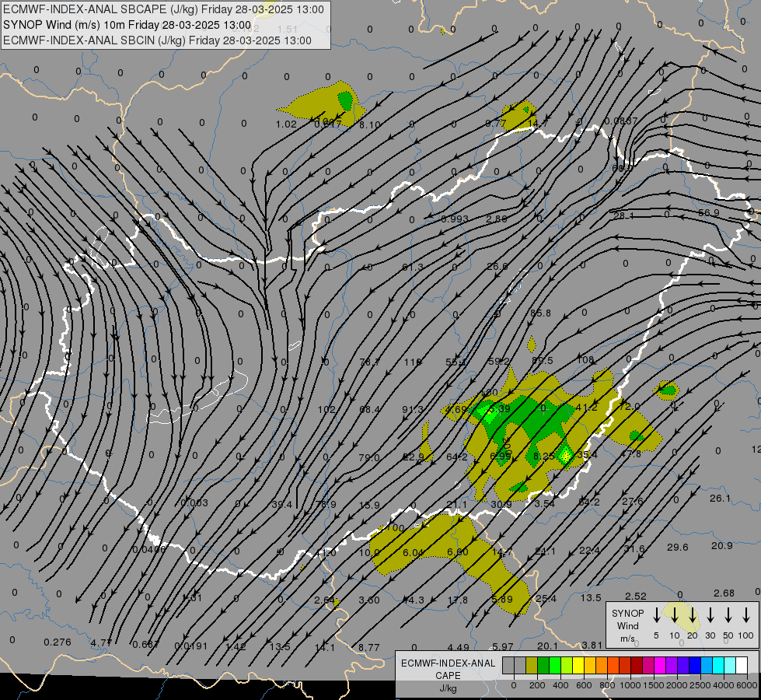This screenshot has height=700, width=761.
Task: Click the map value '68.4'
Action: pos(369,410)
